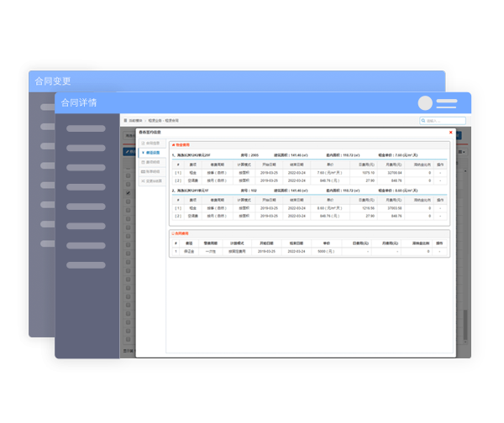Switch to the first dialog tab 合同信息
The width and height of the screenshot is (504, 423).
click(151, 144)
